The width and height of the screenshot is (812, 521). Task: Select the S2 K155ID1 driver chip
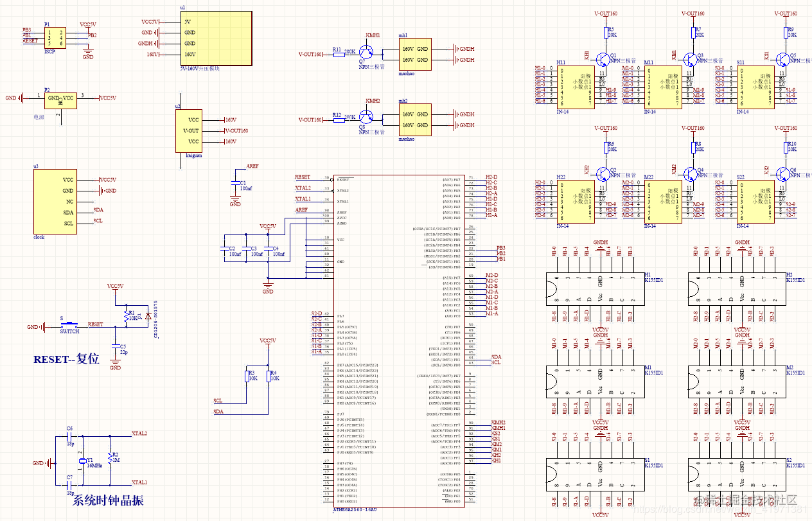(x=737, y=475)
